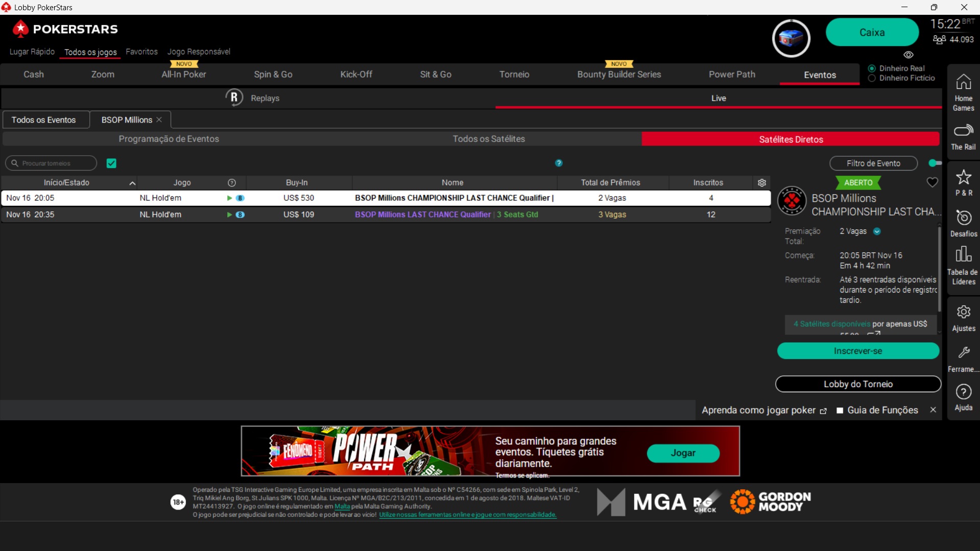The width and height of the screenshot is (980, 551).
Task: Open The Rail sidebar icon
Action: 963,137
